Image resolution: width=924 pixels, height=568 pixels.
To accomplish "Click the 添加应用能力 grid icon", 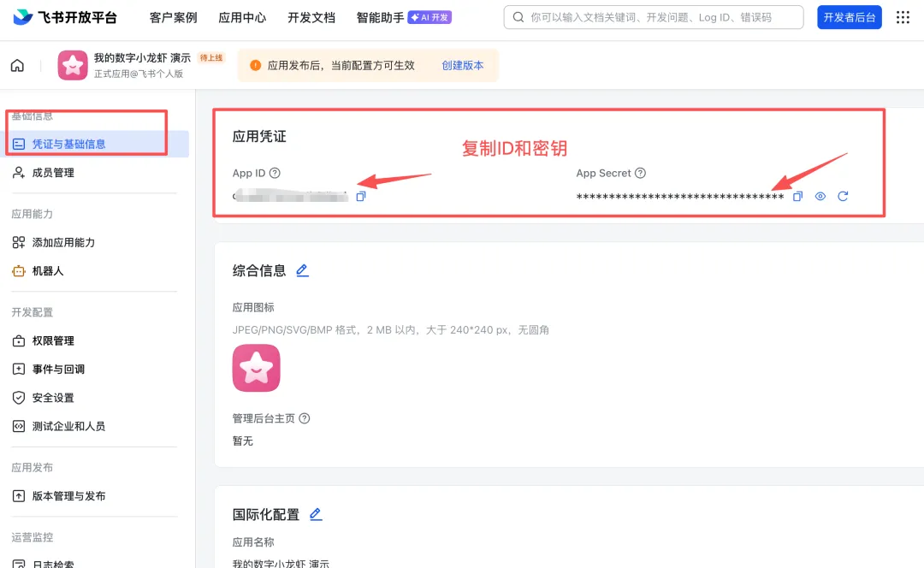I will coord(19,242).
